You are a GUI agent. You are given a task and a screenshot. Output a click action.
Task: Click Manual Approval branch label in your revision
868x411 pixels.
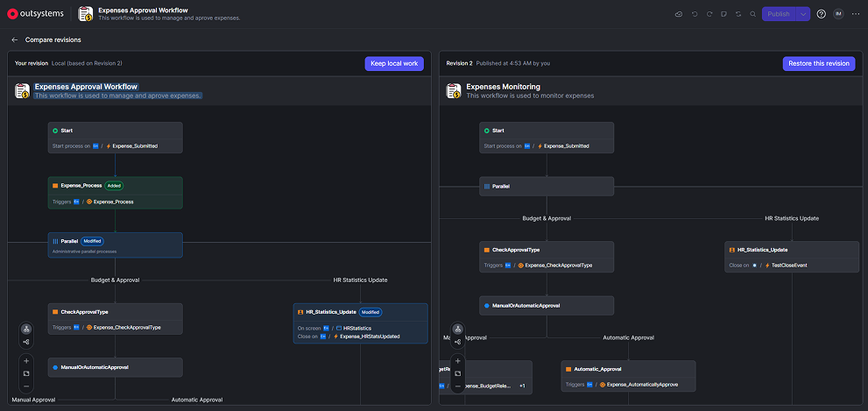(x=34, y=400)
